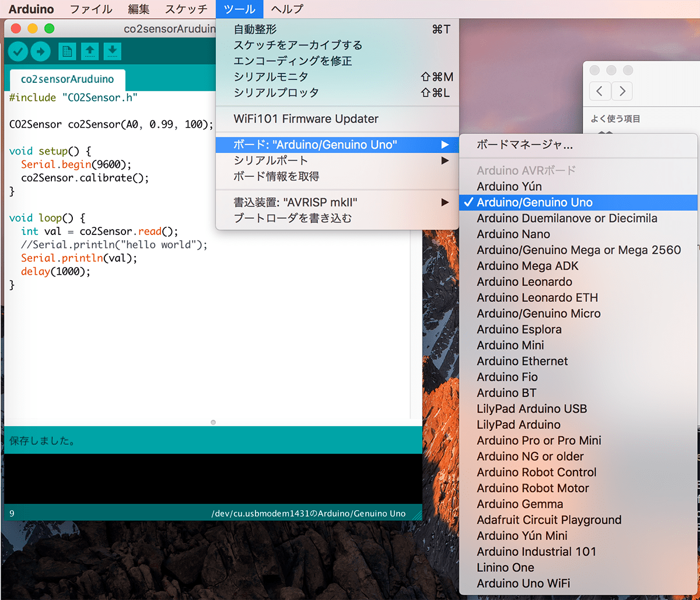Click the co2Sensor.calibrate(); code line

(85, 178)
